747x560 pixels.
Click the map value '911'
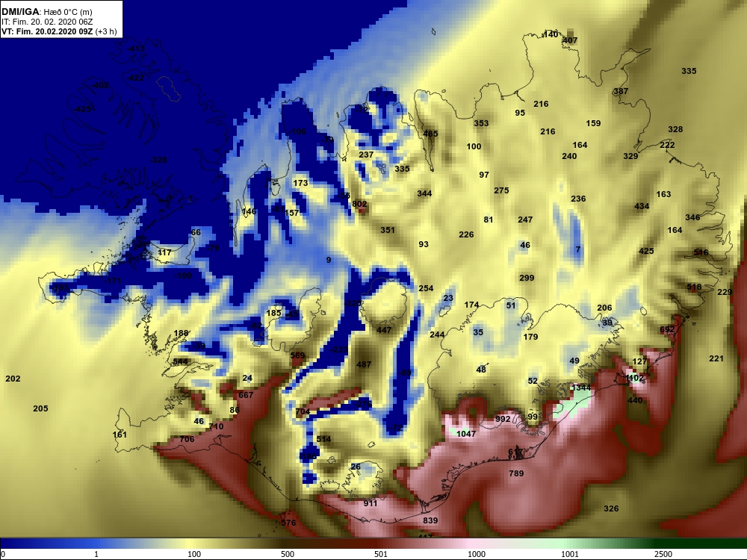pyautogui.click(x=371, y=504)
